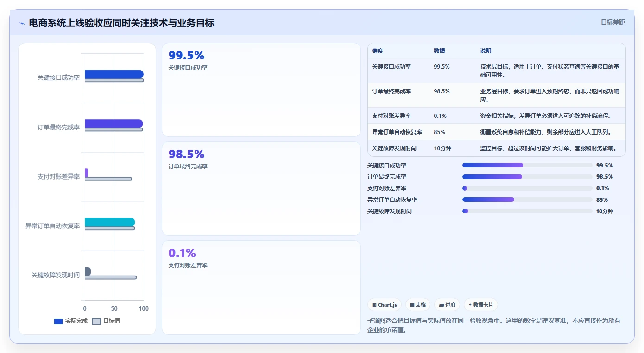Click the 99.5% value in the first data card
The height and width of the screenshot is (353, 644).
[186, 56]
